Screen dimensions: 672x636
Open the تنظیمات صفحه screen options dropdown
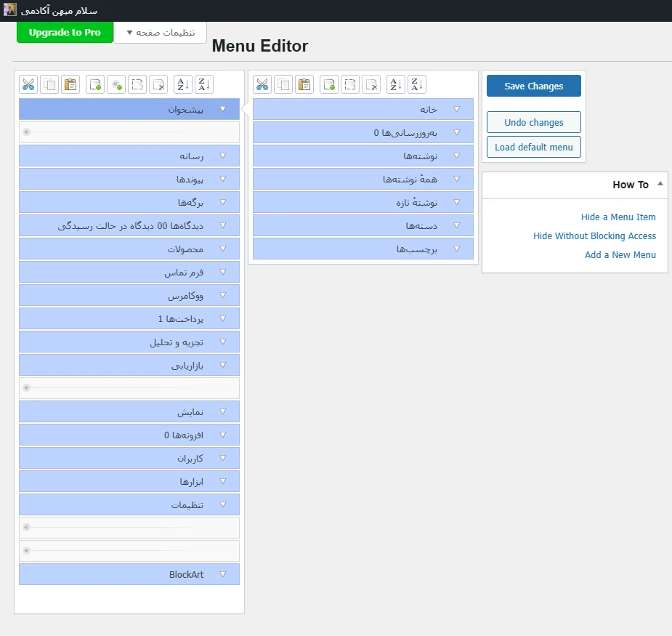160,33
